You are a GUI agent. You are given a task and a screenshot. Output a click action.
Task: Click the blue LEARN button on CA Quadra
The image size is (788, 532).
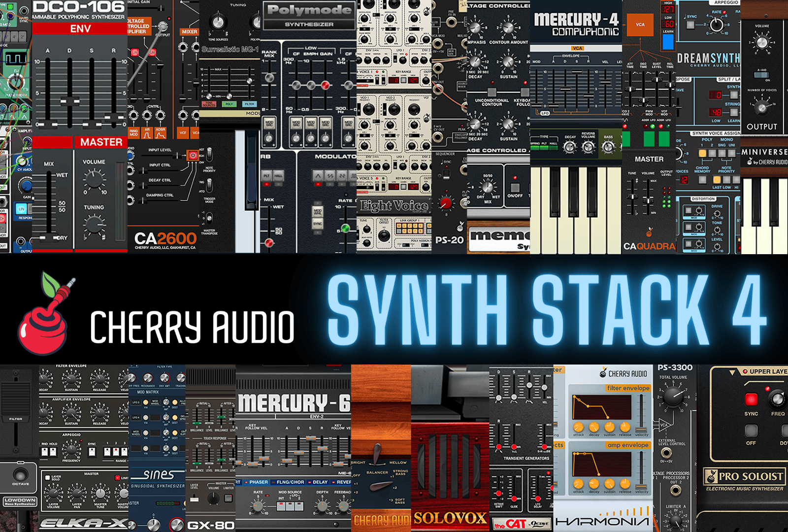[x=668, y=41]
